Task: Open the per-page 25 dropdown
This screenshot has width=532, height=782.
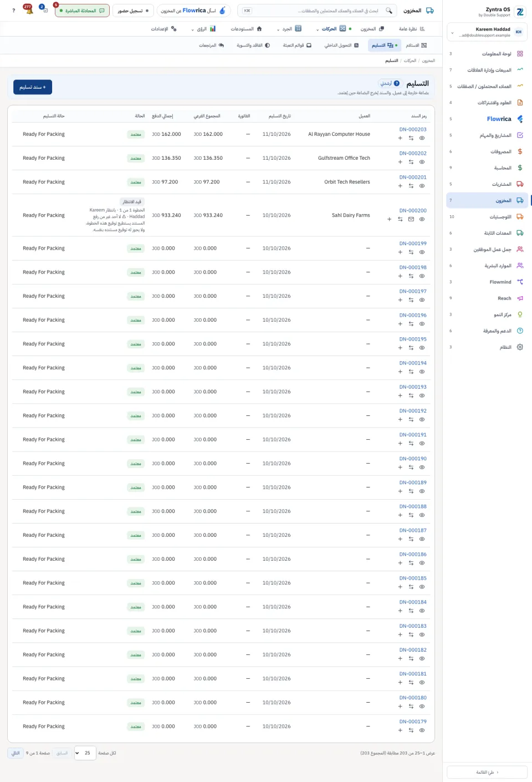Action: point(85,753)
